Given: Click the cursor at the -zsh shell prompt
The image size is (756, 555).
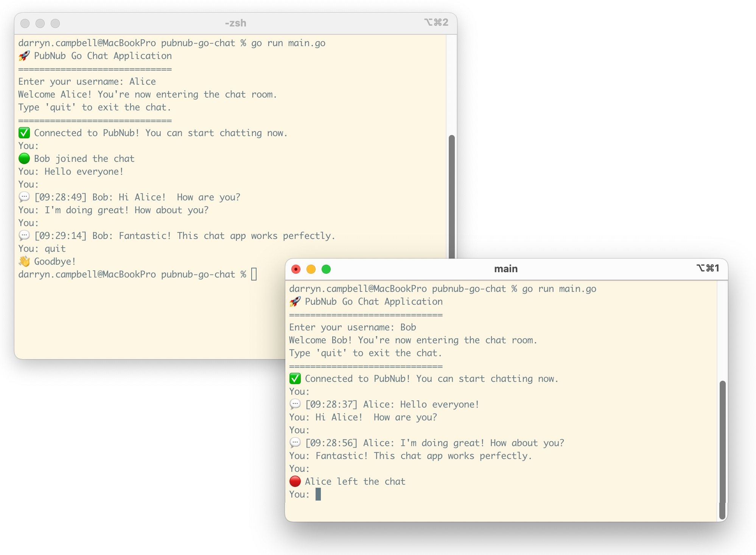Looking at the screenshot, I should [254, 274].
